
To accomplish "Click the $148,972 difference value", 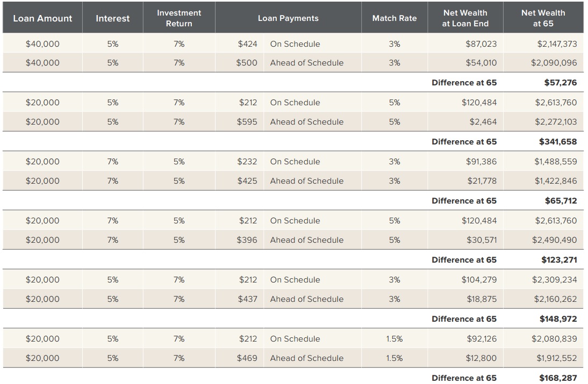I will click(558, 319).
